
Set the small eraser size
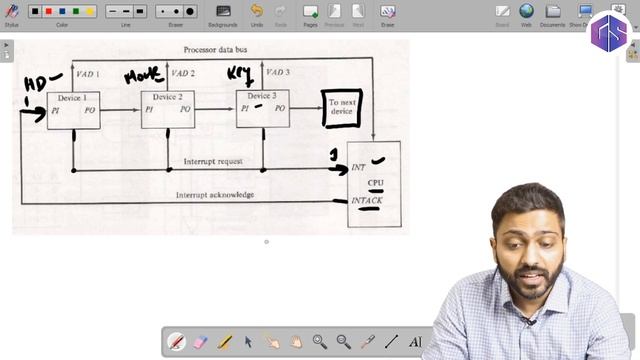tap(162, 11)
